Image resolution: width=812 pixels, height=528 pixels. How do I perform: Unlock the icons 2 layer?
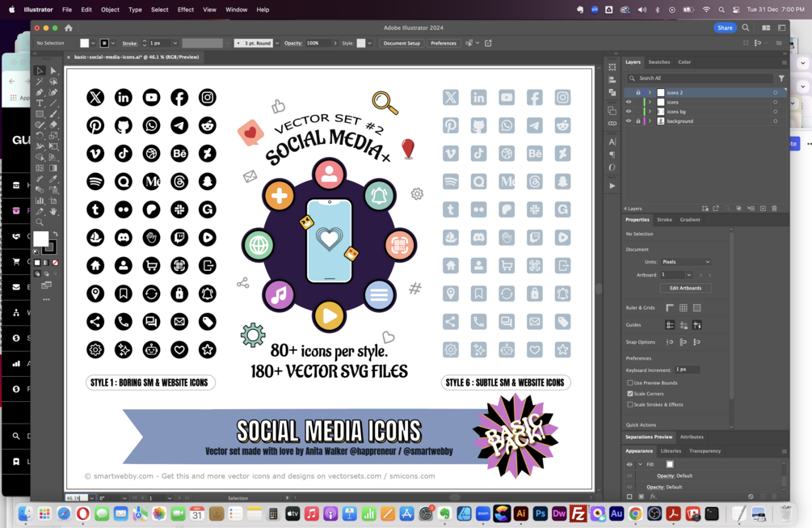coord(638,93)
